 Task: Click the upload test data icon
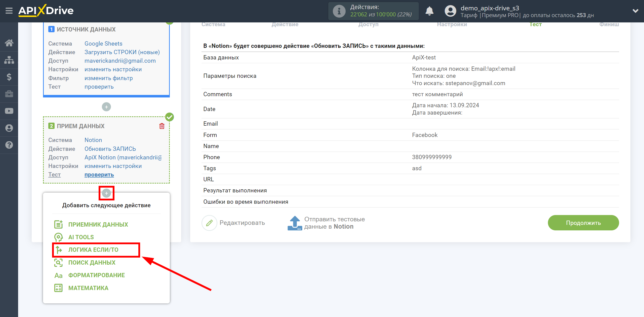click(x=295, y=223)
